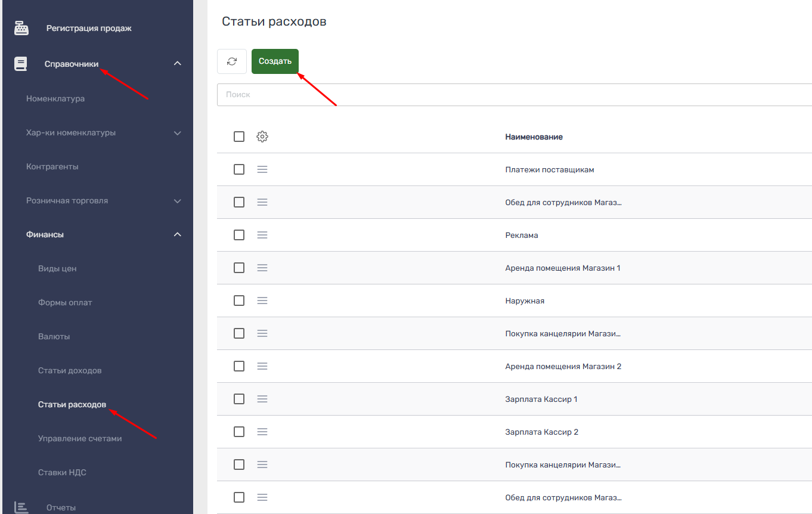Expand the Хар-ки номенклатуры submenu

(x=177, y=133)
